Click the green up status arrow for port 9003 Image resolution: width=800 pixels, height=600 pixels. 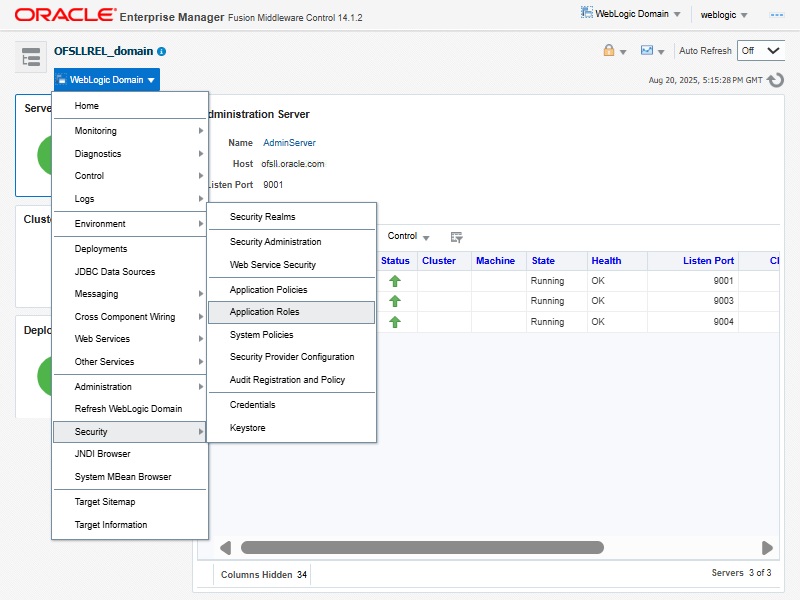(x=395, y=301)
